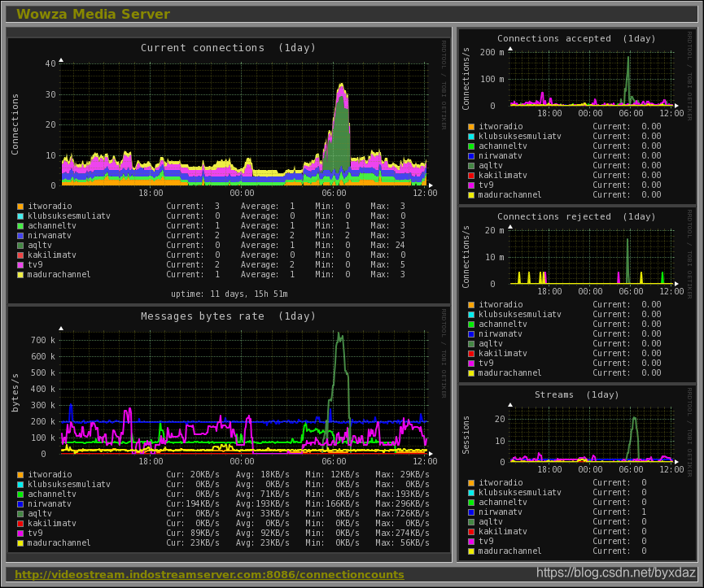Viewport: 704px width, 588px height.
Task: Click nirwanatv Cur:194KB/s value
Action: 193,504
